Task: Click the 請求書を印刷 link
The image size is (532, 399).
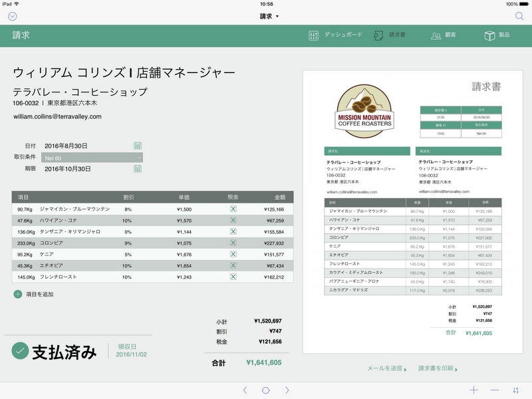Action: 438,368
